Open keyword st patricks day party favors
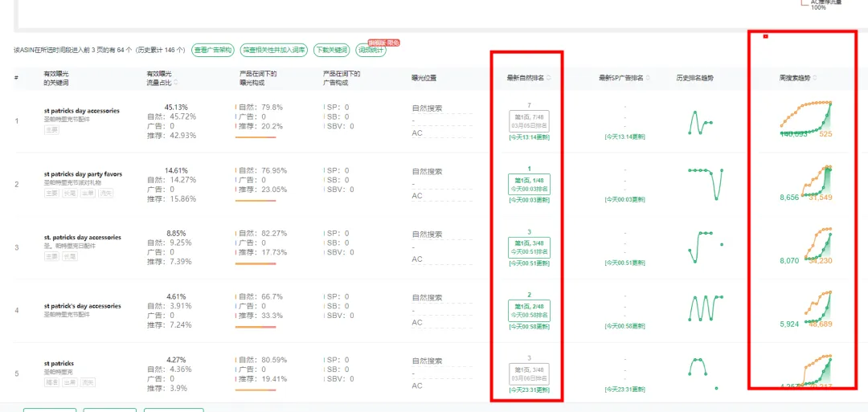The width and height of the screenshot is (868, 412). click(x=83, y=174)
